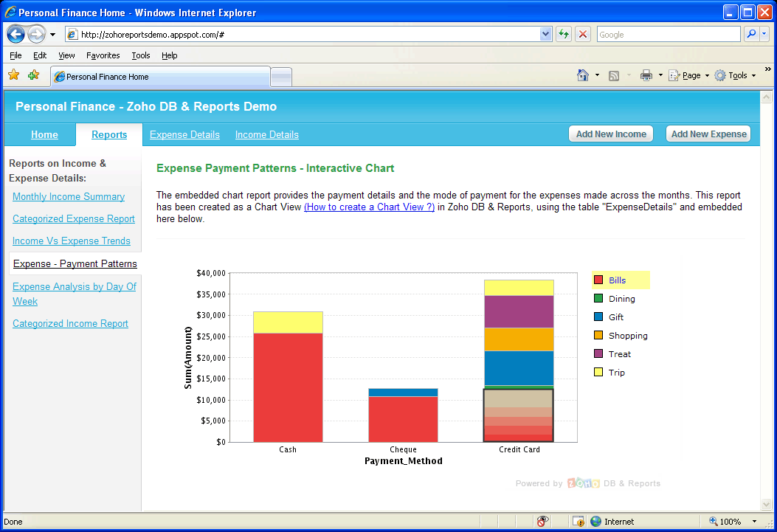Switch to the Expense Details tab

click(x=184, y=134)
